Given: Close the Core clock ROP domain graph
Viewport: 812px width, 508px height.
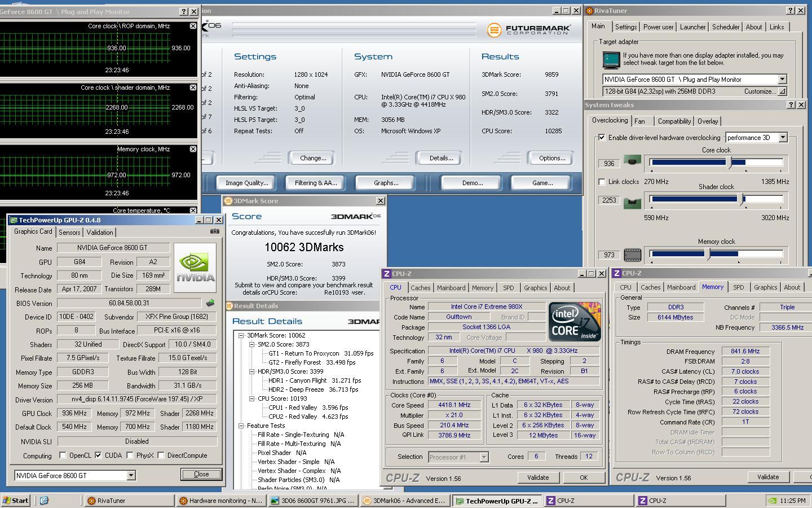Looking at the screenshot, I should 193,26.
